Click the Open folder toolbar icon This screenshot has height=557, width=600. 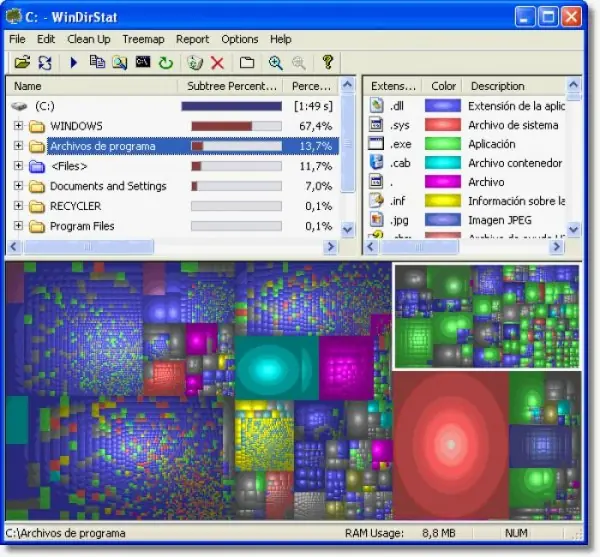[x=22, y=62]
